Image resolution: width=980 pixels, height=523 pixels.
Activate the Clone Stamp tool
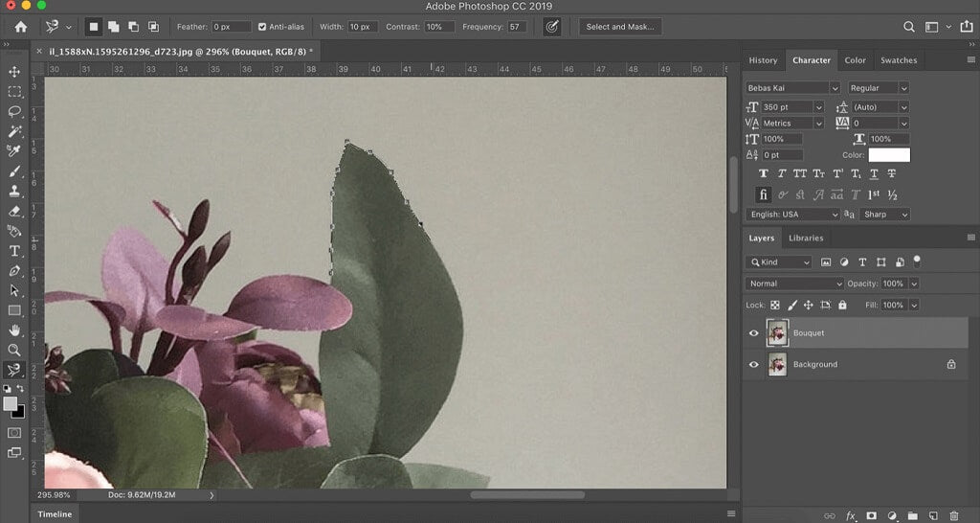[14, 191]
